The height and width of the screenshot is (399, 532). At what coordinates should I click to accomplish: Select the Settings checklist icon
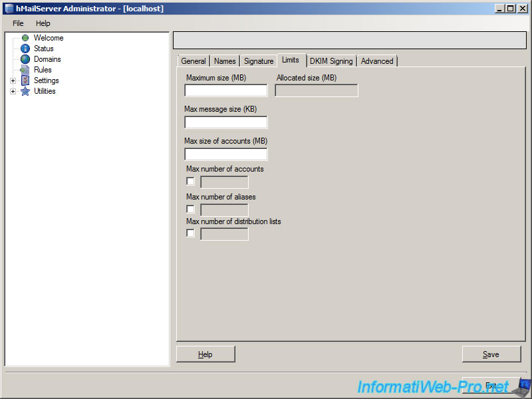click(25, 80)
